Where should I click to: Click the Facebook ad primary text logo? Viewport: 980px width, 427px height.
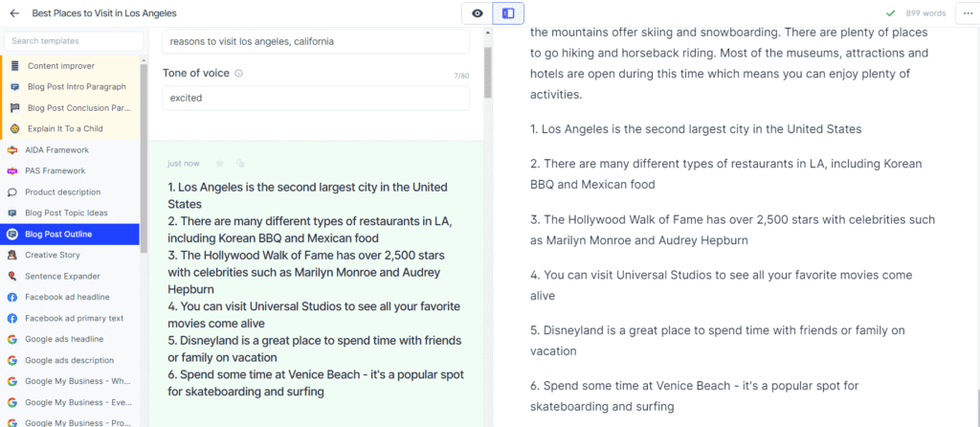(x=11, y=318)
